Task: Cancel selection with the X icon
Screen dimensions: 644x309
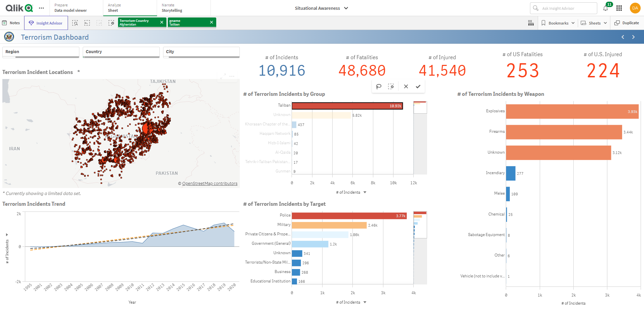Action: point(406,86)
